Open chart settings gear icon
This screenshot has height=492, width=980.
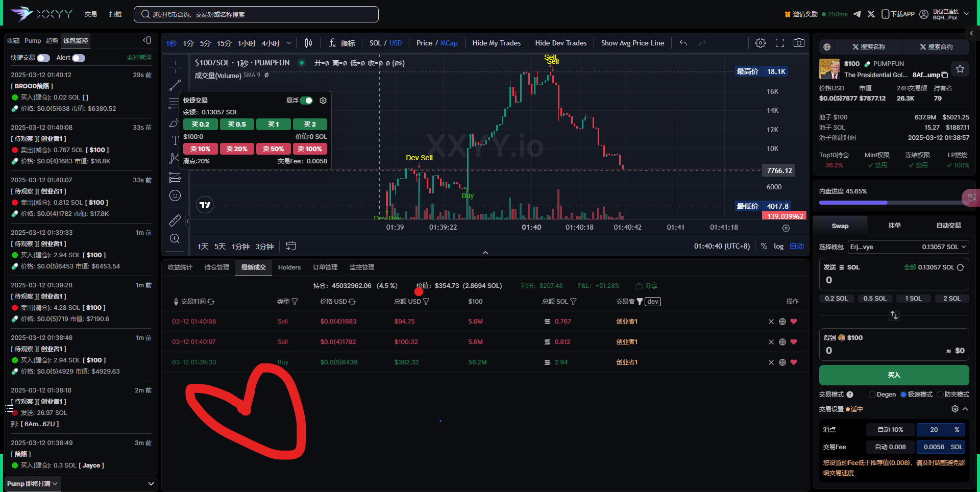pyautogui.click(x=760, y=43)
